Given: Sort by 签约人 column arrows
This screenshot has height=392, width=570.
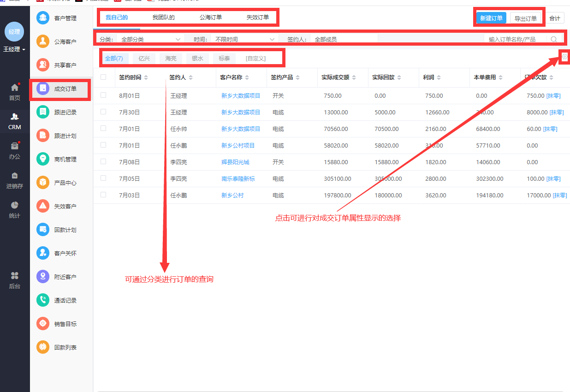Looking at the screenshot, I should (190, 77).
